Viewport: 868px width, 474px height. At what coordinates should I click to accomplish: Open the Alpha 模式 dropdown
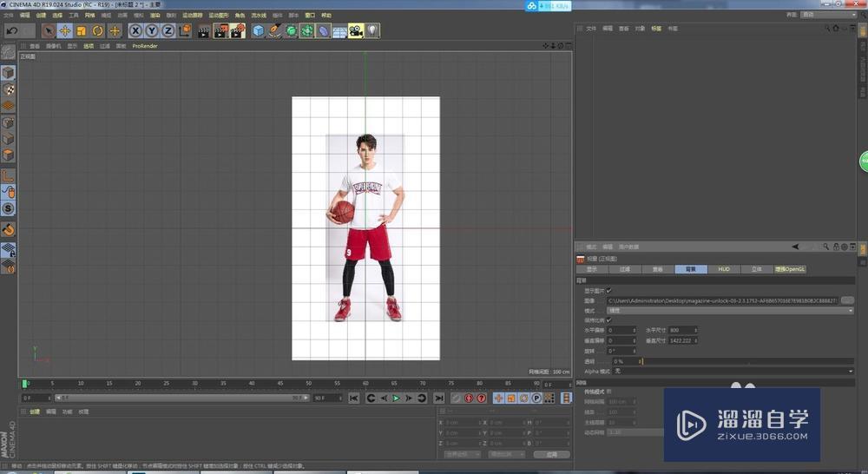click(733, 371)
